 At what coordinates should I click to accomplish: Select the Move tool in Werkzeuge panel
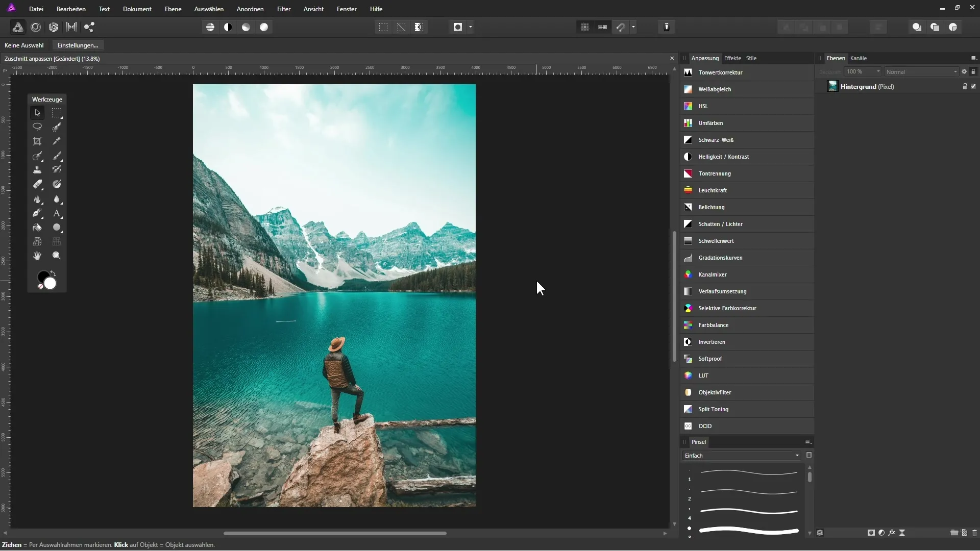pos(37,113)
